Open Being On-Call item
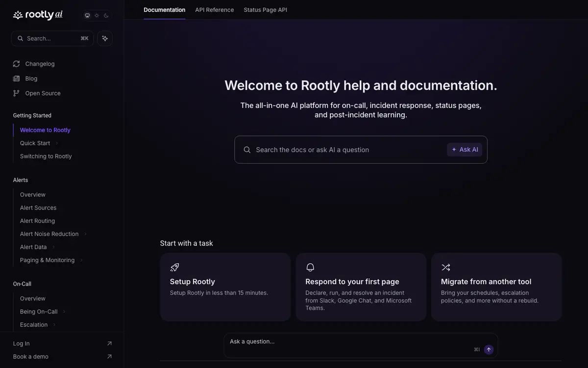This screenshot has width=588, height=368. [39, 312]
